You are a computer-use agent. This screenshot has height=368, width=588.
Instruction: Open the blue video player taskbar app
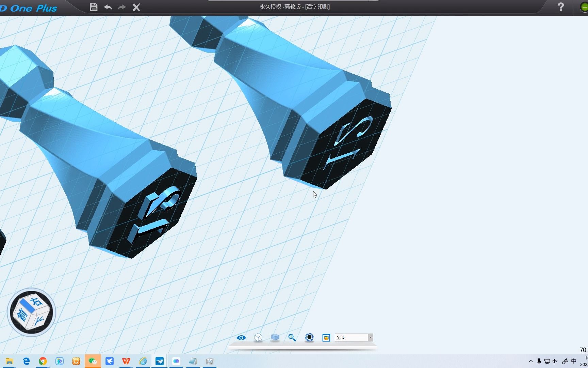pos(60,361)
